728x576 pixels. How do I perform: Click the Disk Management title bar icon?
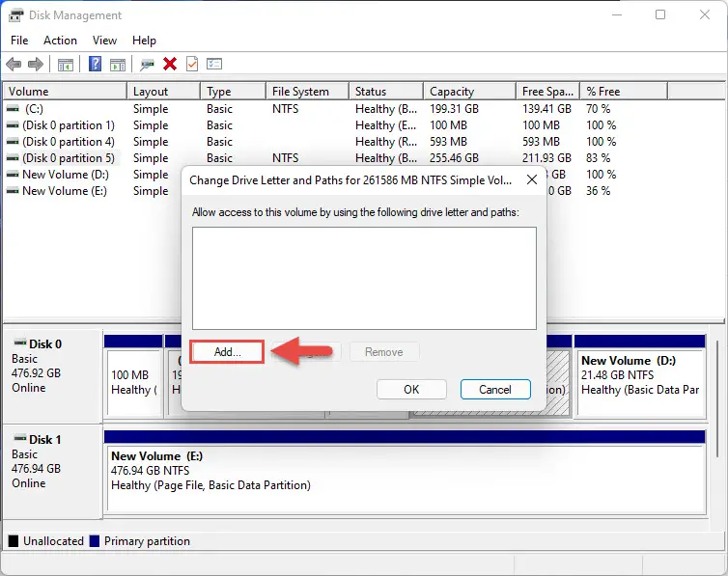(x=15, y=15)
